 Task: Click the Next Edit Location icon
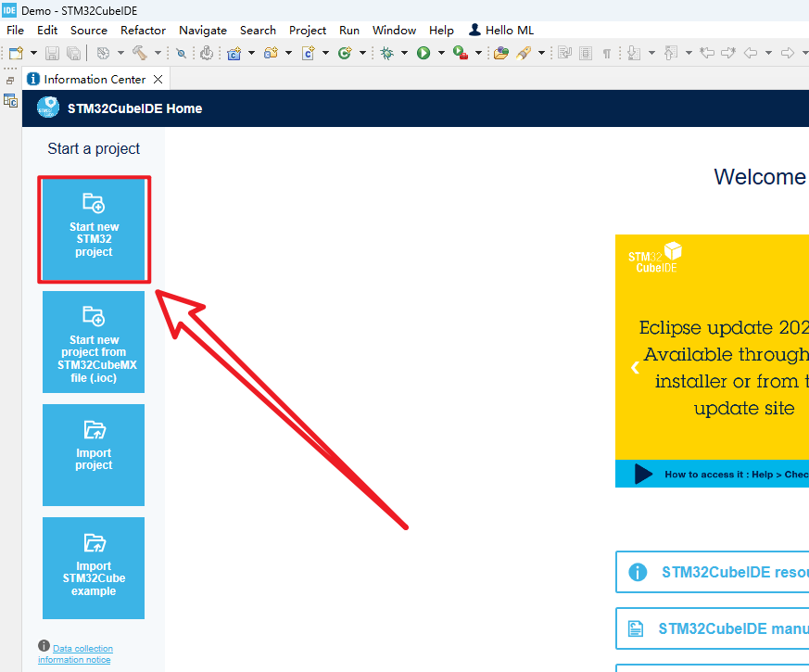coord(728,53)
